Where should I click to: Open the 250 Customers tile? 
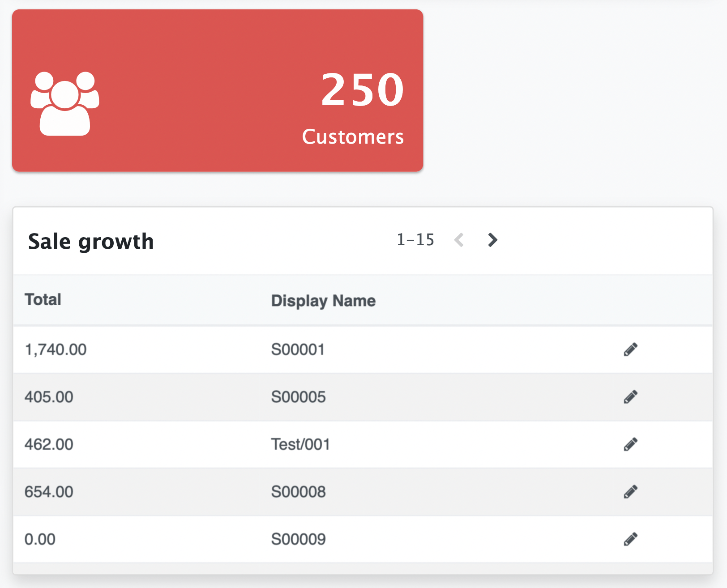218,90
